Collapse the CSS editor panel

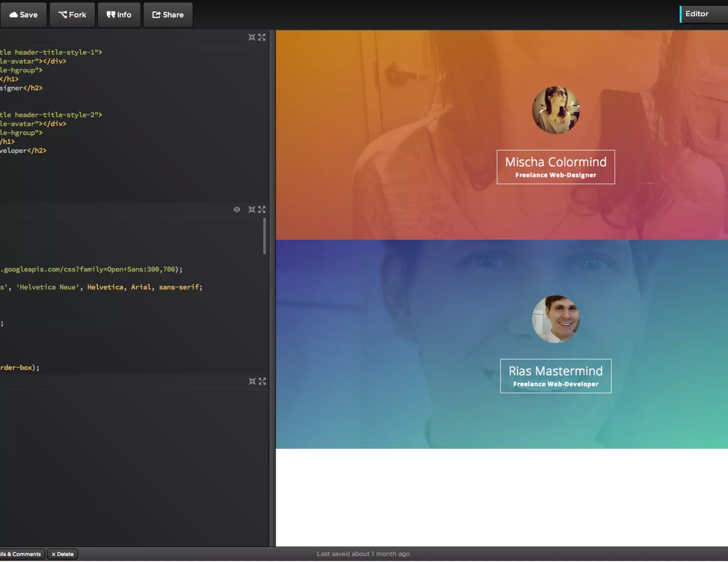[252, 210]
